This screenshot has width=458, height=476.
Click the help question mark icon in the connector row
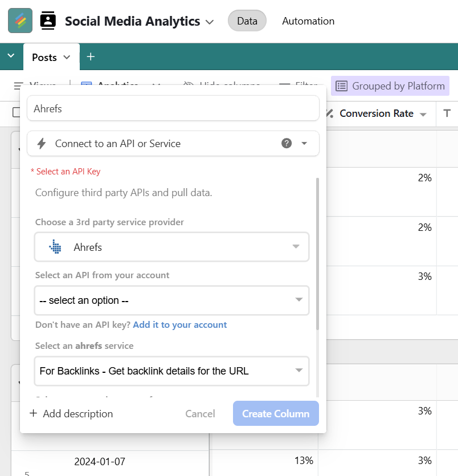coord(287,144)
